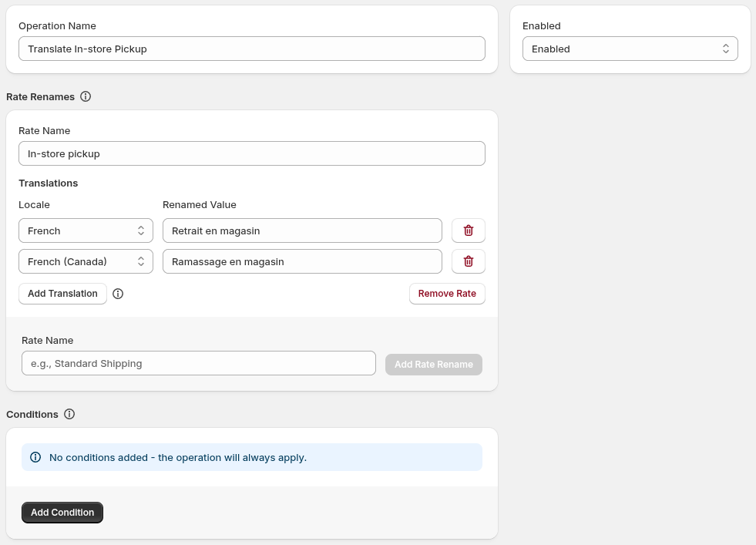Click the Rate Renames section heading
Screen dimensions: 756x545
41,97
